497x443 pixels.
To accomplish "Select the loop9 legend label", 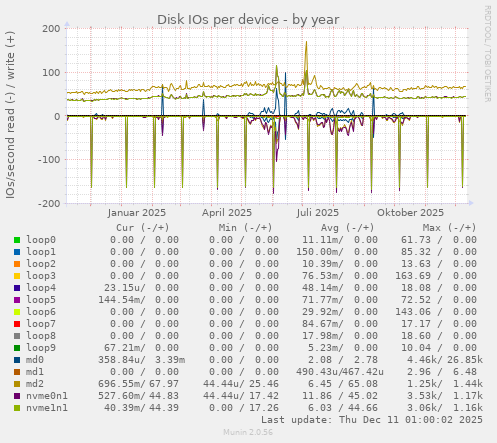I will (41, 348).
